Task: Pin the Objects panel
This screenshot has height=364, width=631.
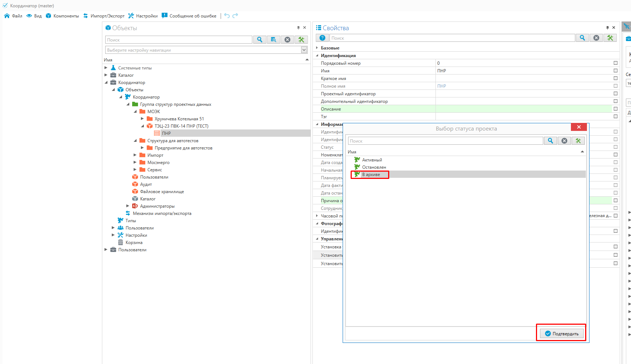Action: click(298, 28)
